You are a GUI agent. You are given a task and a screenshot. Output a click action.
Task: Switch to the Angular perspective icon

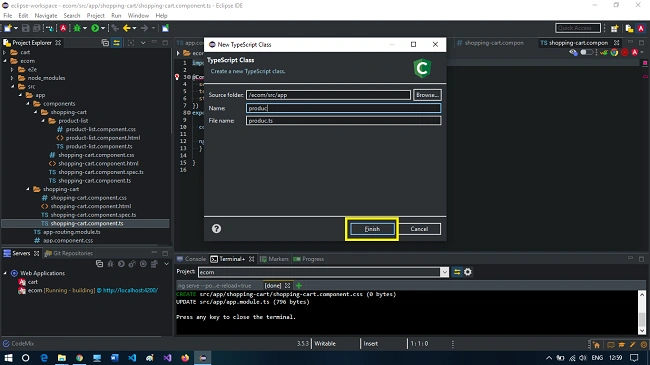[641, 28]
